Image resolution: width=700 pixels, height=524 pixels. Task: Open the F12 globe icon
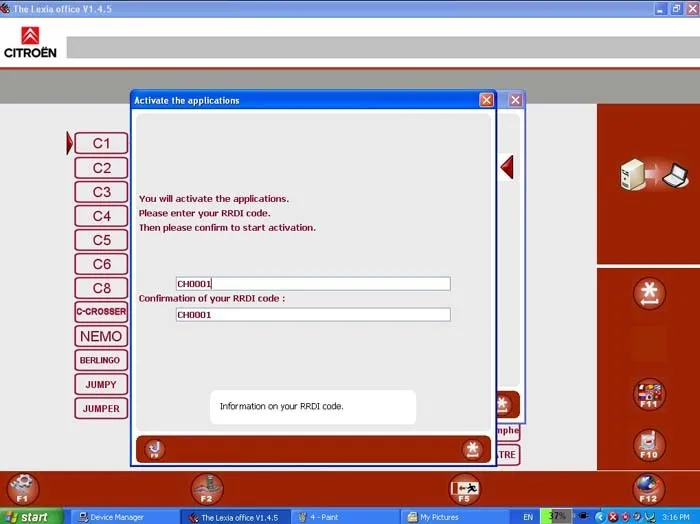click(648, 489)
